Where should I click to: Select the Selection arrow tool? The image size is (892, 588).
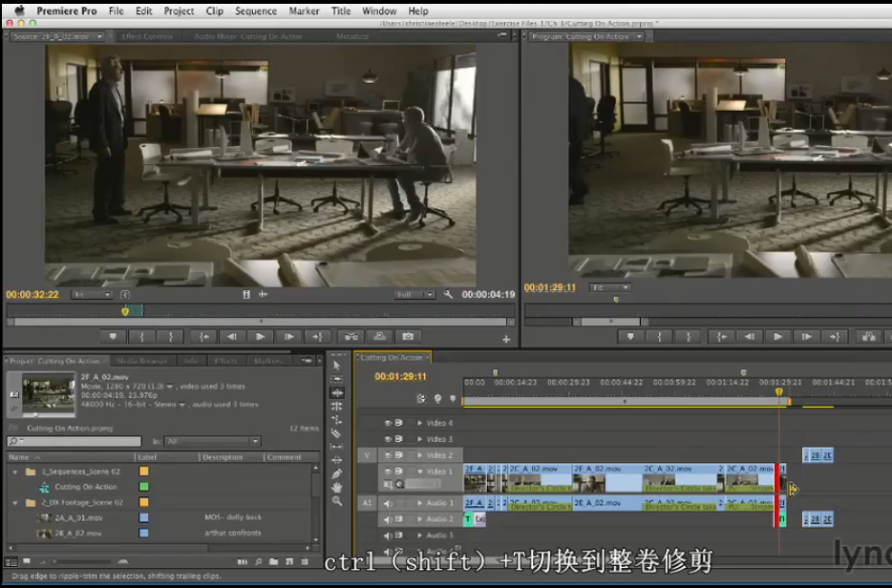(336, 366)
